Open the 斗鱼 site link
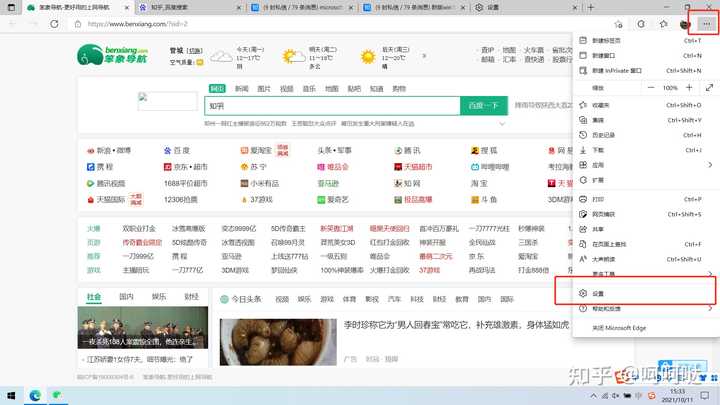 tap(484, 200)
